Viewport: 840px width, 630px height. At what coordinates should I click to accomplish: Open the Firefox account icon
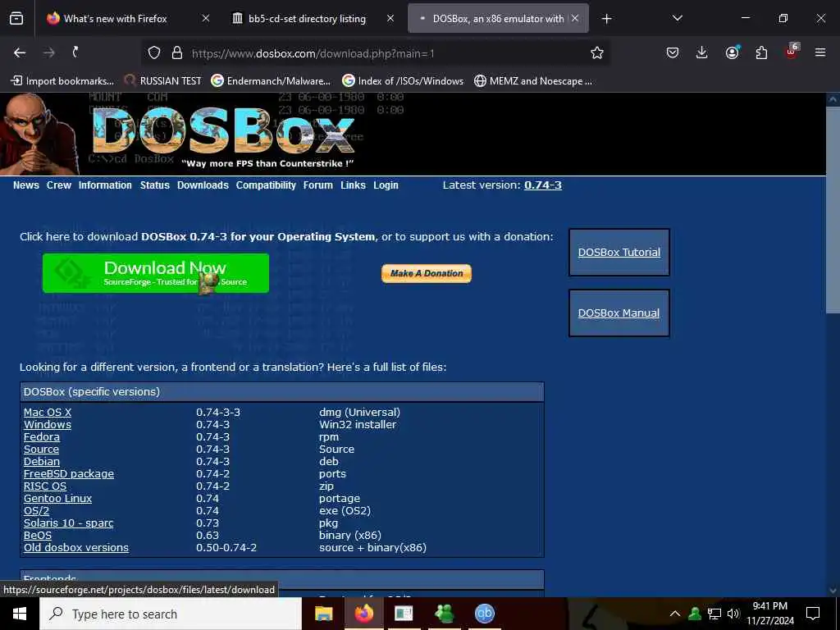(x=732, y=52)
